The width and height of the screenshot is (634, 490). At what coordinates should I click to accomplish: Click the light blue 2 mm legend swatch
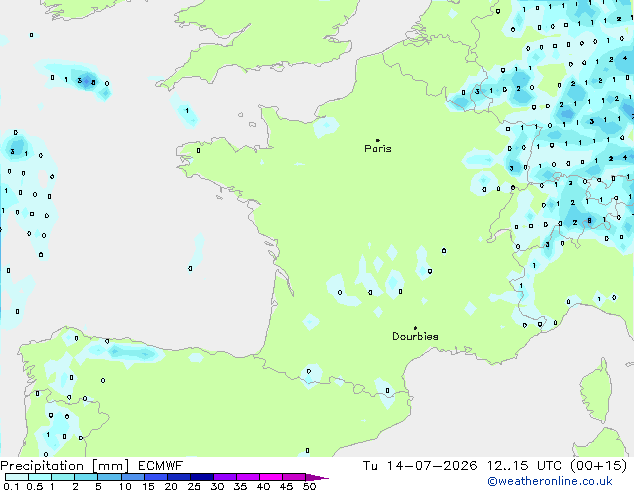[x=86, y=477]
